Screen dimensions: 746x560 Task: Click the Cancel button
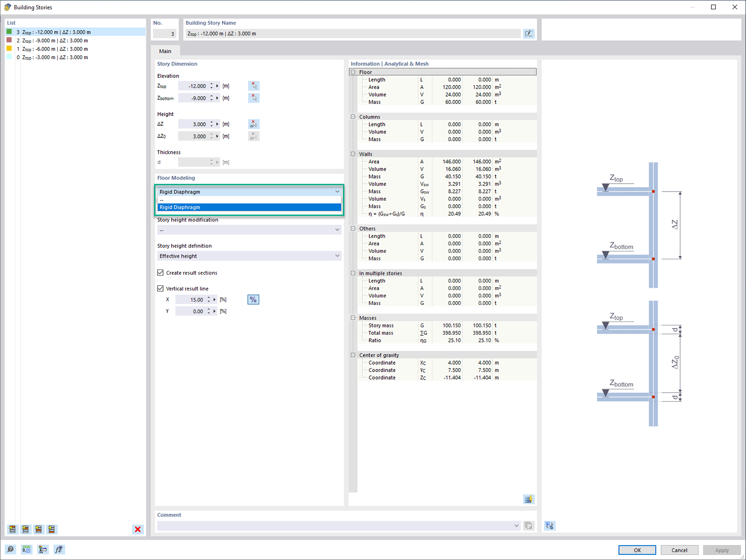pyautogui.click(x=679, y=550)
